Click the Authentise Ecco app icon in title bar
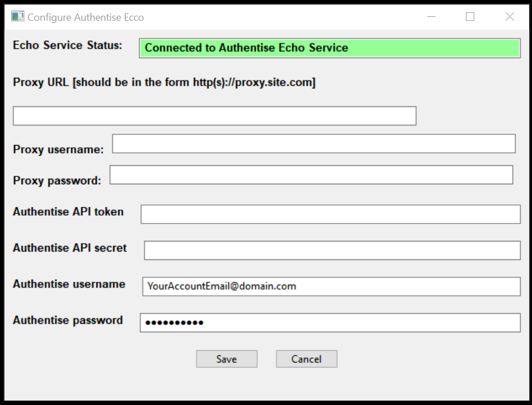This screenshot has height=405, width=532. coord(17,17)
